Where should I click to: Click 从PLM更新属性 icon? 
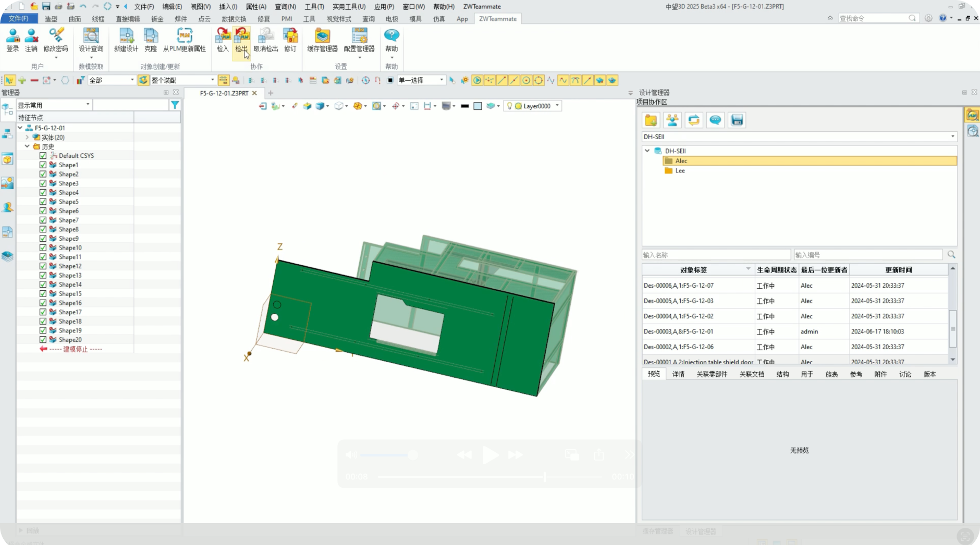tap(185, 40)
